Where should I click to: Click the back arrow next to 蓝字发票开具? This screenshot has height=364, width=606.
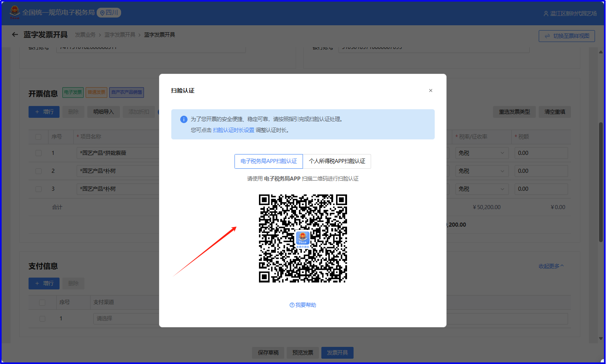pos(15,35)
